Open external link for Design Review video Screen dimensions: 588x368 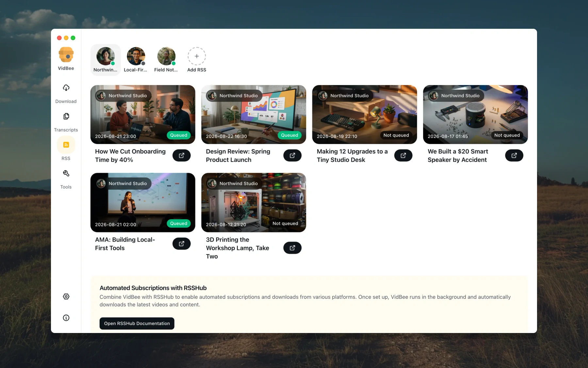292,155
